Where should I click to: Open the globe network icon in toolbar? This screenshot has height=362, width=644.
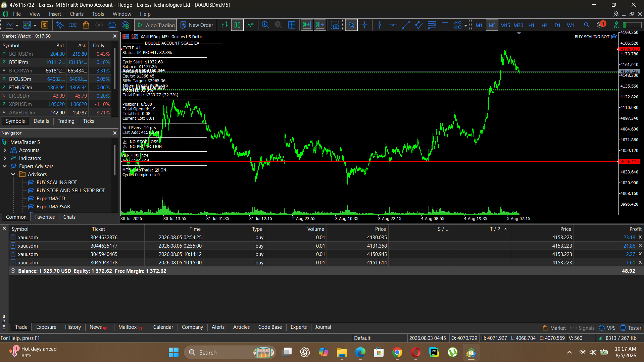pyautogui.click(x=125, y=25)
